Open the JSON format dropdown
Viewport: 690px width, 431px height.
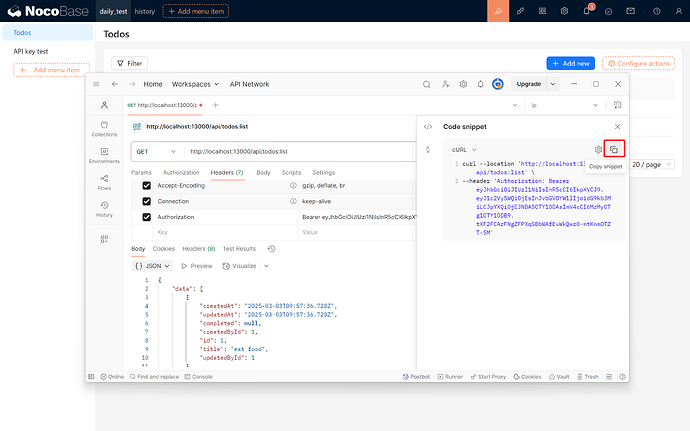[152, 266]
